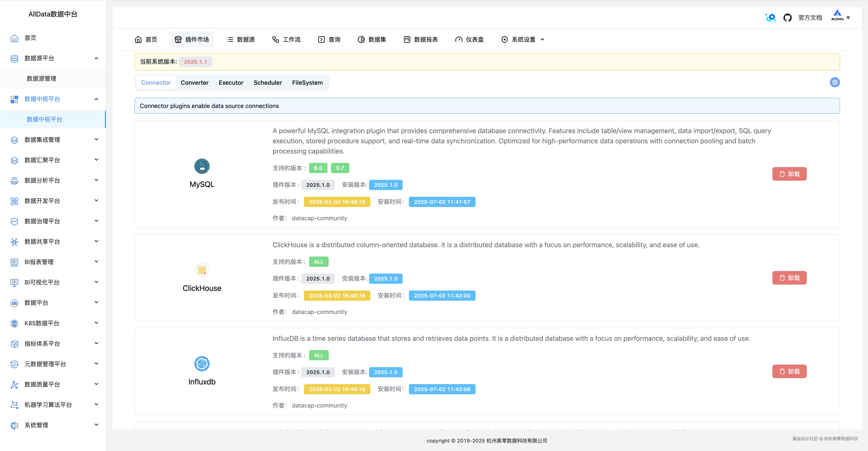
Task: Switch to the Converter tab
Action: point(194,83)
